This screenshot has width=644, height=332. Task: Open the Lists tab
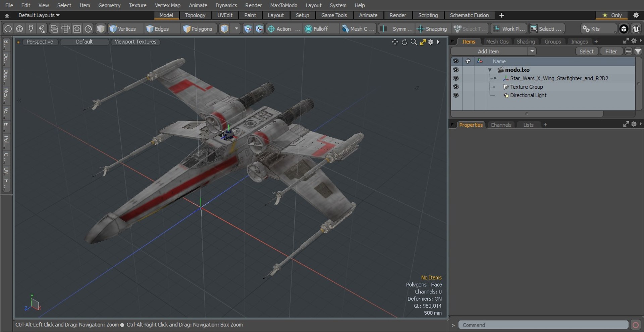click(528, 125)
